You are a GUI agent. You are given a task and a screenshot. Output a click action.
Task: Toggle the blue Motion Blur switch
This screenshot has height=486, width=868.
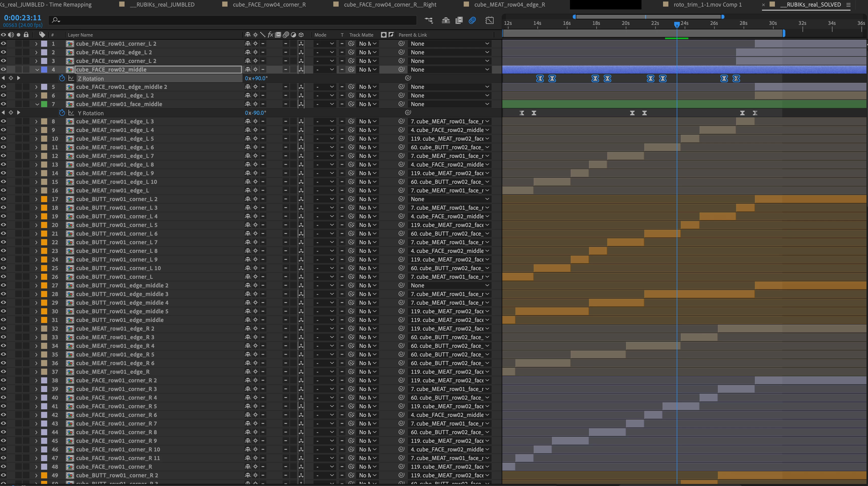[472, 20]
